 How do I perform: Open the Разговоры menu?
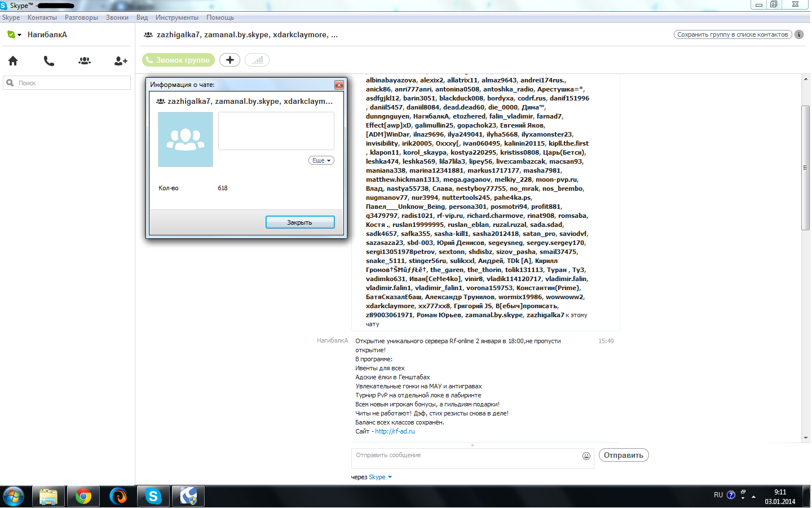coord(81,17)
